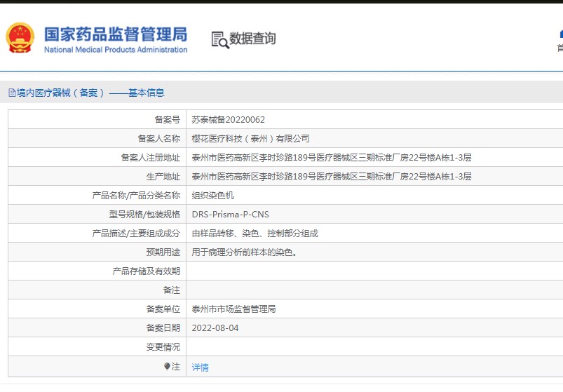The width and height of the screenshot is (563, 392).
Task: Click the 数据查询 magnifier document icon
Action: pyautogui.click(x=220, y=39)
